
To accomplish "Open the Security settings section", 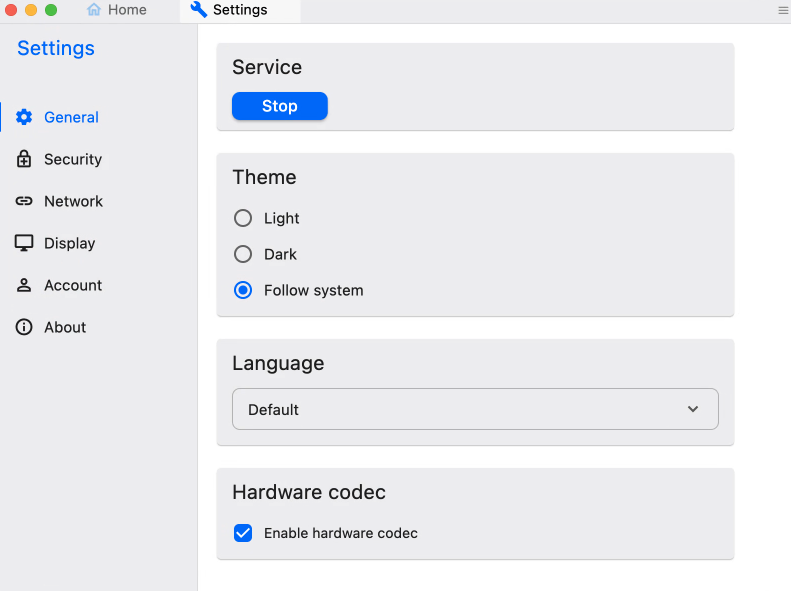I will 73,159.
